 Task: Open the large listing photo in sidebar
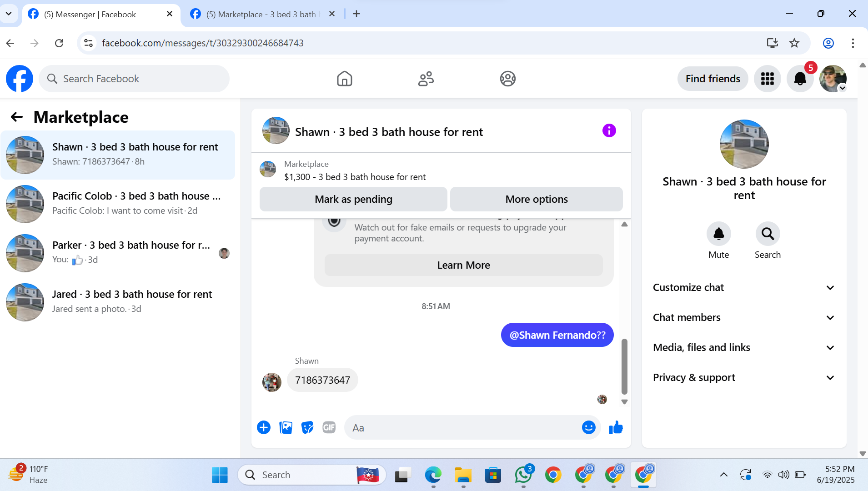click(x=744, y=144)
